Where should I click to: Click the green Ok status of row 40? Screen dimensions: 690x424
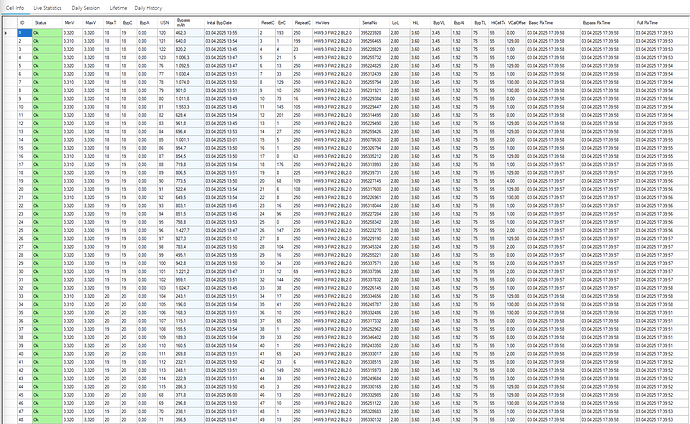pos(47,354)
